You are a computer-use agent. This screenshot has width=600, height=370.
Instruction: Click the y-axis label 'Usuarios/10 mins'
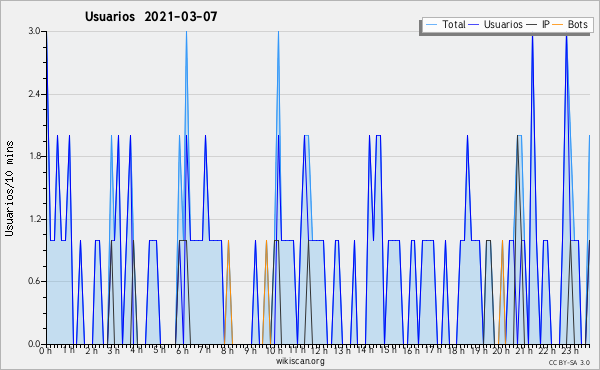pyautogui.click(x=9, y=189)
